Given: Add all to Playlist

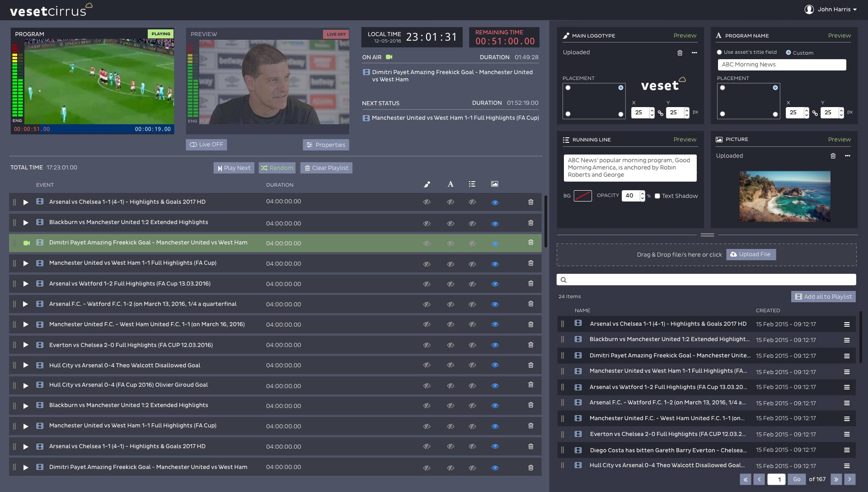Looking at the screenshot, I should point(823,297).
